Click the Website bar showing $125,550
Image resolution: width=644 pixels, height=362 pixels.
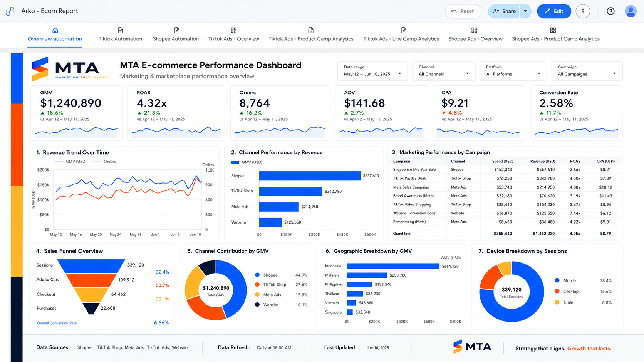270,222
